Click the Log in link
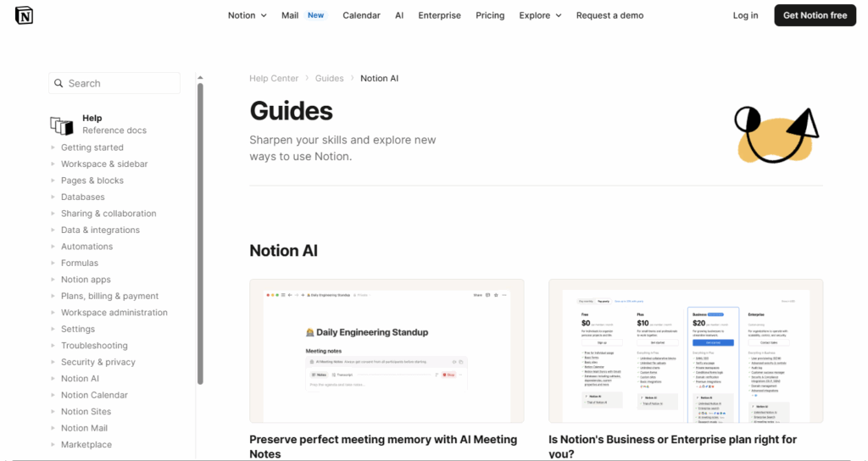Image resolution: width=868 pixels, height=461 pixels. coord(745,15)
